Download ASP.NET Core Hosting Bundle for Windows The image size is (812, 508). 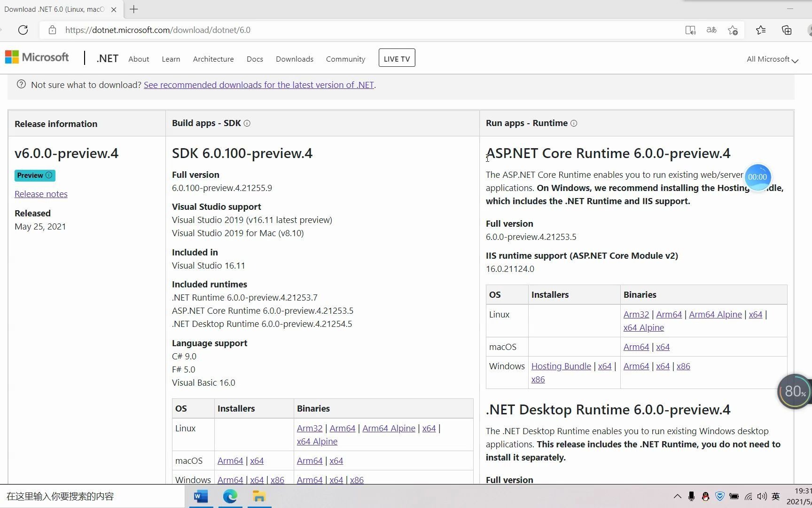561,366
